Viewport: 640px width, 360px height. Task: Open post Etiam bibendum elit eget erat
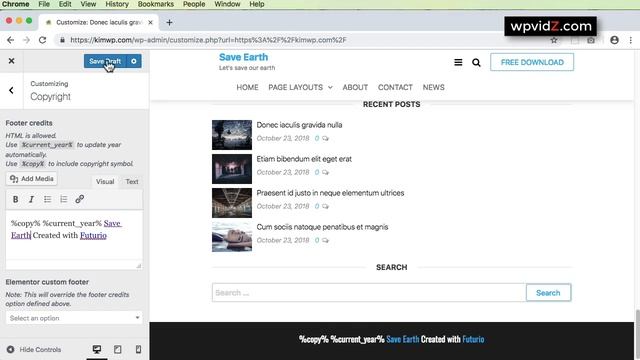click(304, 159)
